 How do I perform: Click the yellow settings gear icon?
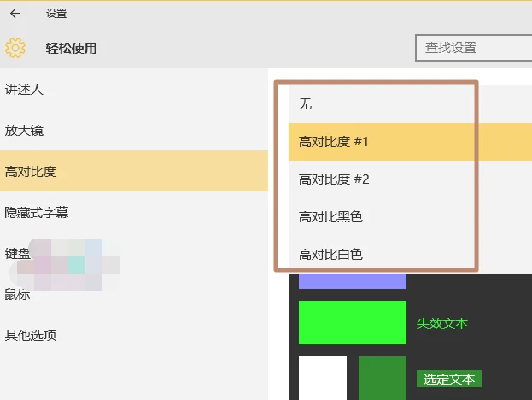pyautogui.click(x=15, y=48)
